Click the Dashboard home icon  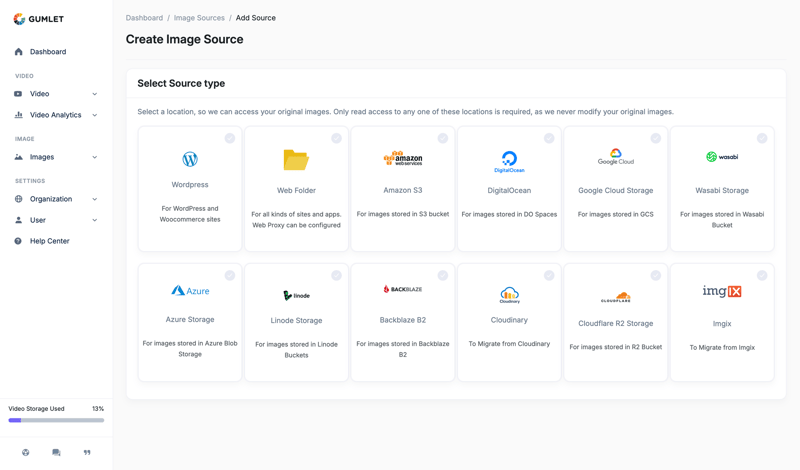pyautogui.click(x=18, y=52)
